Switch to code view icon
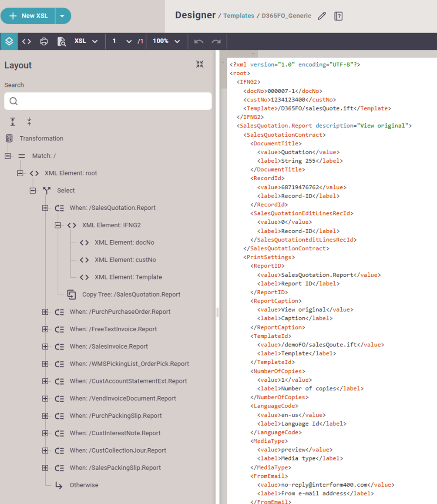This screenshot has width=437, height=504. (x=27, y=41)
